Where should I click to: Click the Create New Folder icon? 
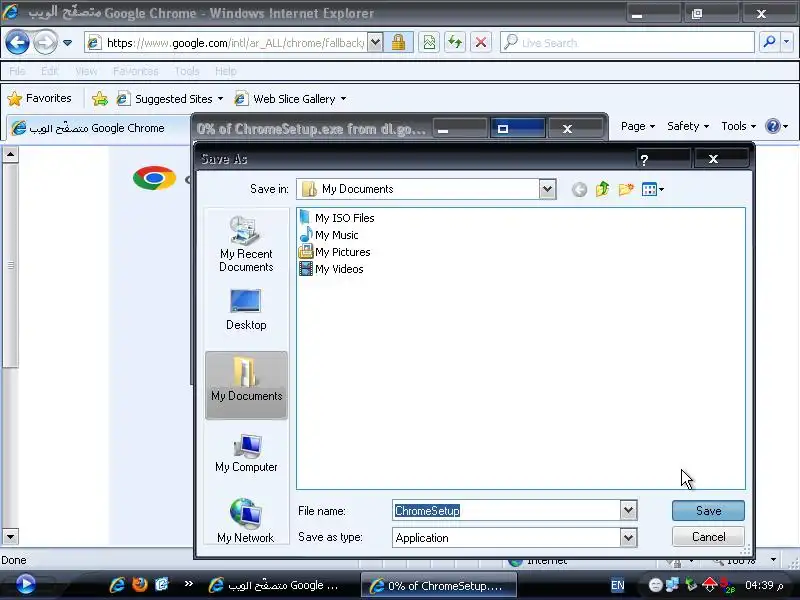pyautogui.click(x=626, y=189)
